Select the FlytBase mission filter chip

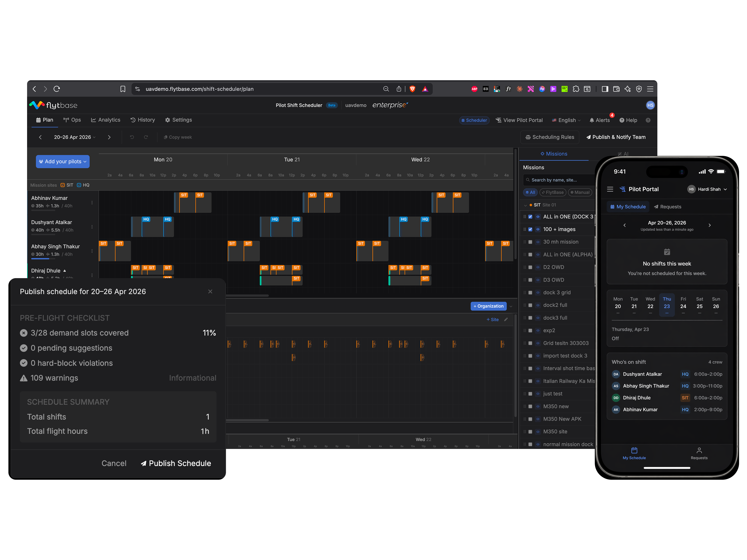pos(553,192)
